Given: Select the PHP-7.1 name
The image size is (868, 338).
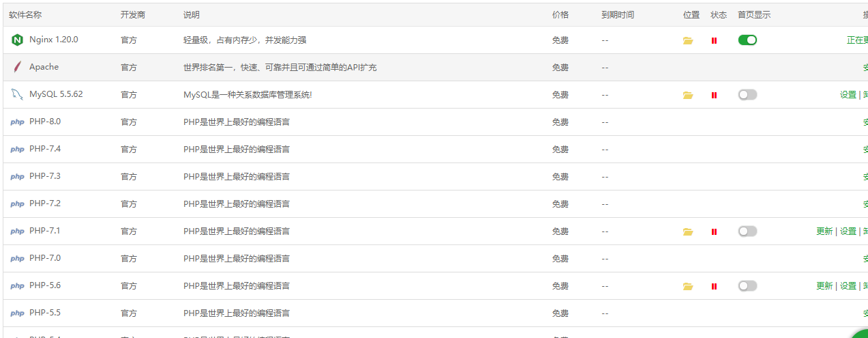Looking at the screenshot, I should 45,231.
